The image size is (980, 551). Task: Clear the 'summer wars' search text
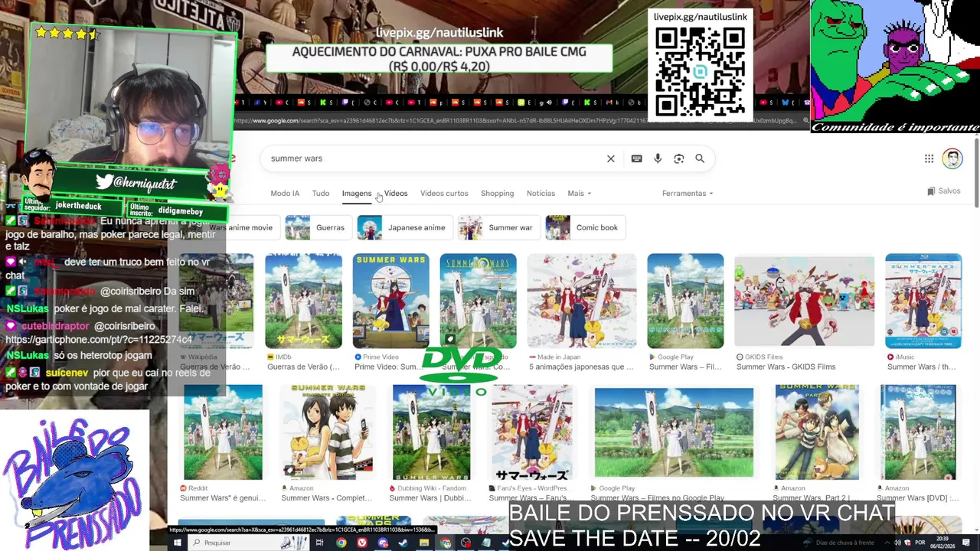(x=611, y=158)
